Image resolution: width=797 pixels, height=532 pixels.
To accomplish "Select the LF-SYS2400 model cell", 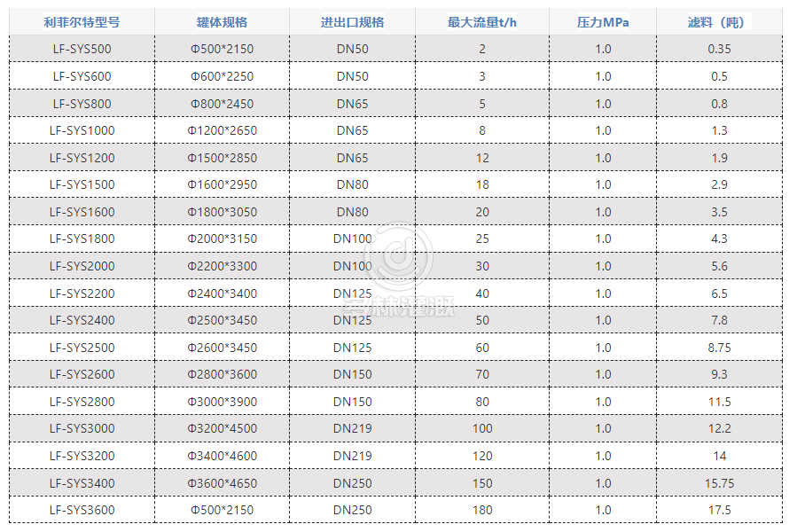I will click(x=82, y=320).
